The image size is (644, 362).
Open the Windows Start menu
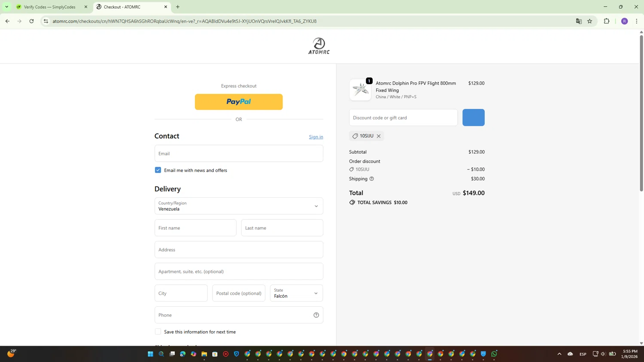(x=150, y=354)
